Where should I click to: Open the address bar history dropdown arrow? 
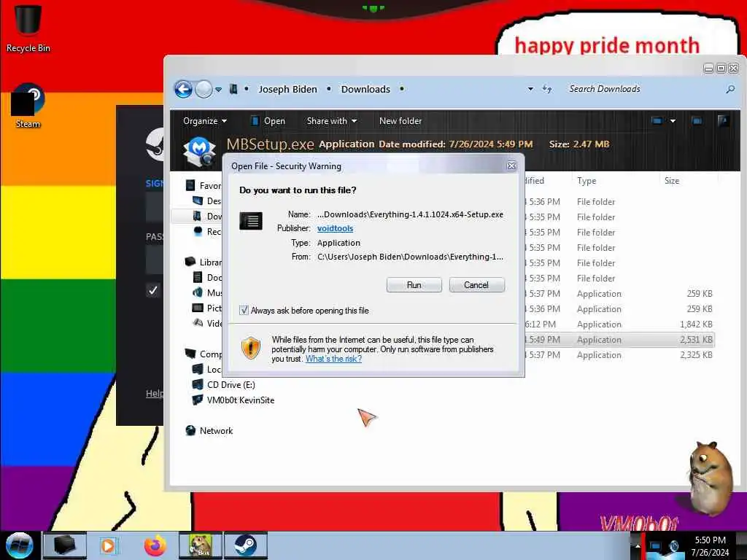[x=530, y=89]
